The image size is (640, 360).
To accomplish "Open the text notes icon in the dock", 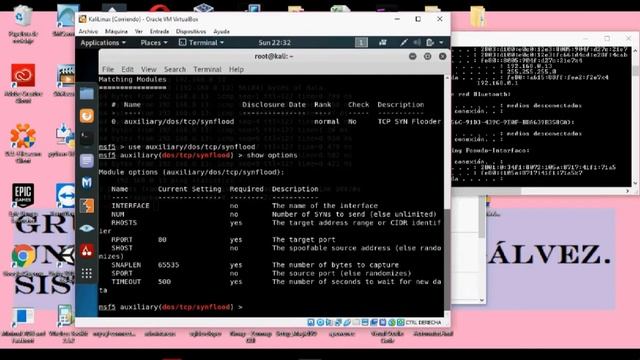I will (87, 160).
